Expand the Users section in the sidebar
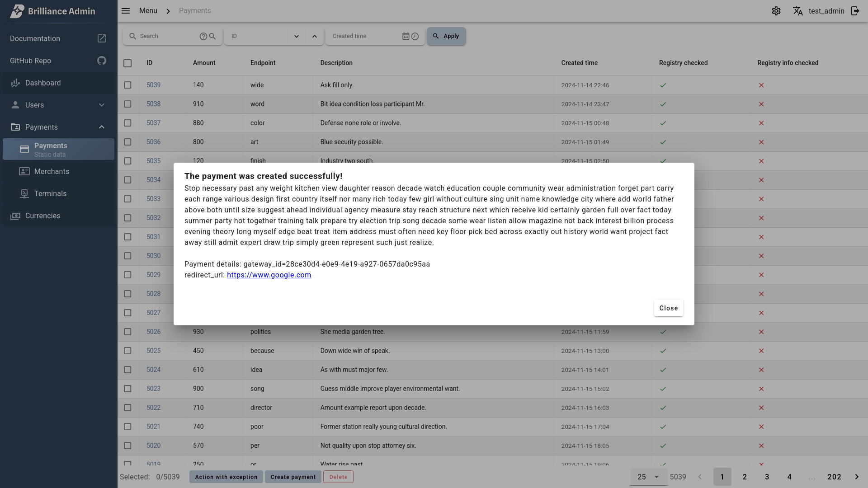Image resolution: width=868 pixels, height=488 pixels. [101, 105]
